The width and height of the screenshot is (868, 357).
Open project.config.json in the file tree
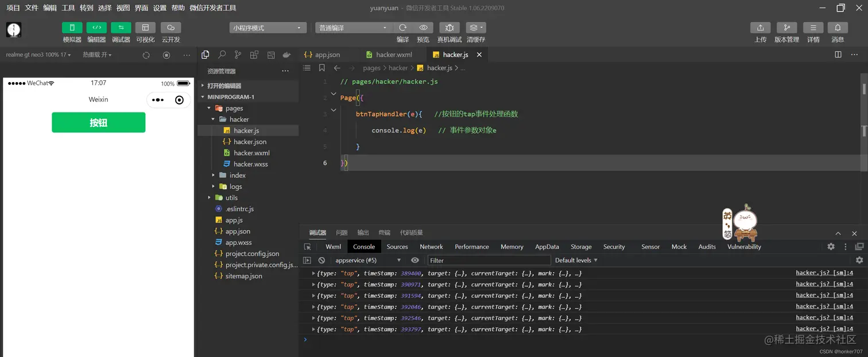[x=253, y=254]
